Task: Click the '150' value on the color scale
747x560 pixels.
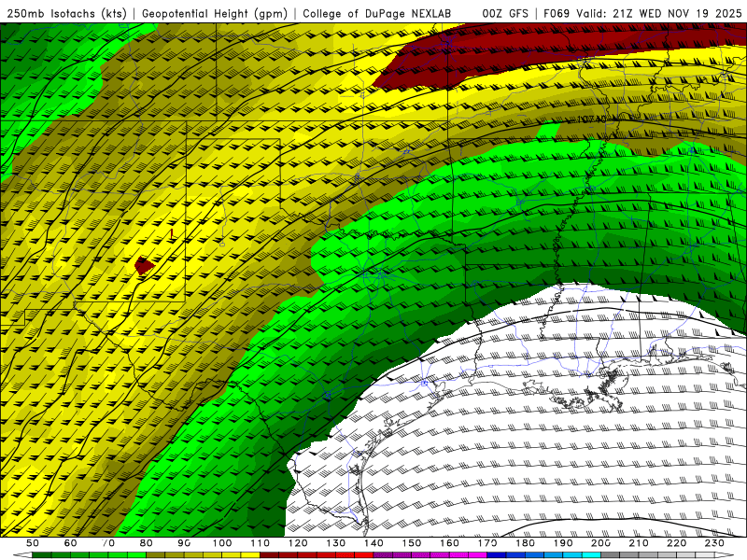Action: [412, 543]
